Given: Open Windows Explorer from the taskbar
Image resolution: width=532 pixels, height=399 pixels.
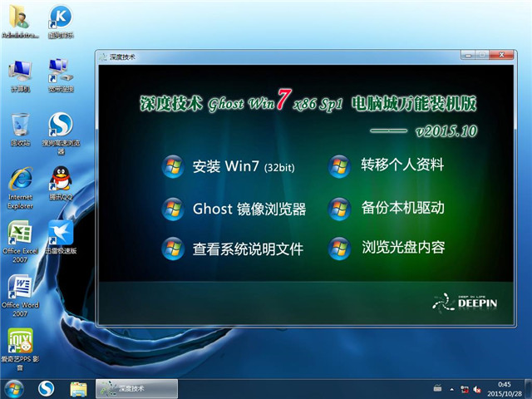Looking at the screenshot, I should (x=78, y=389).
